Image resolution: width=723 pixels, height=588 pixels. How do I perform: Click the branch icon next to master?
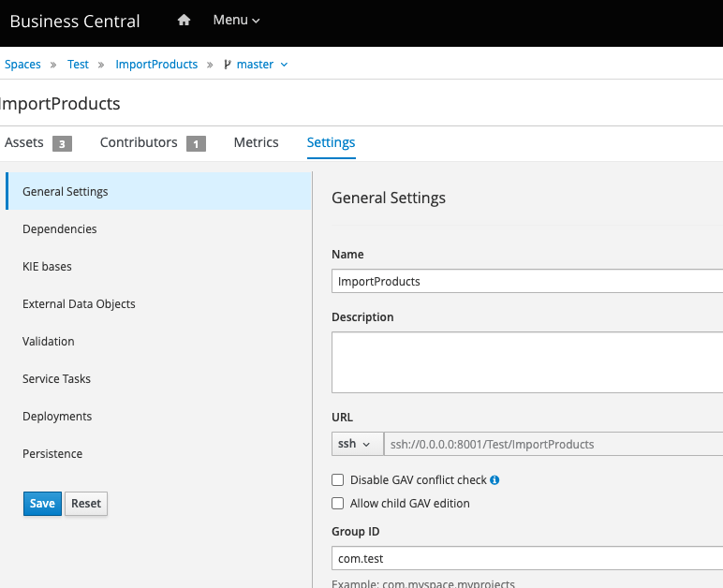pos(227,65)
